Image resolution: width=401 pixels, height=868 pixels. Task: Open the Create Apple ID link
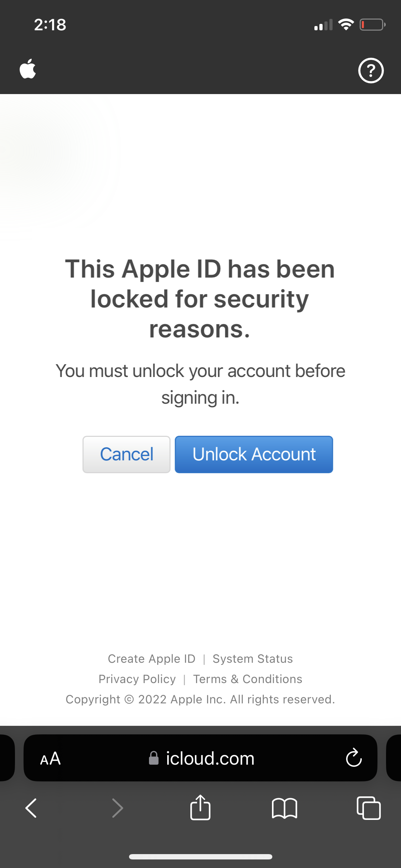tap(151, 658)
